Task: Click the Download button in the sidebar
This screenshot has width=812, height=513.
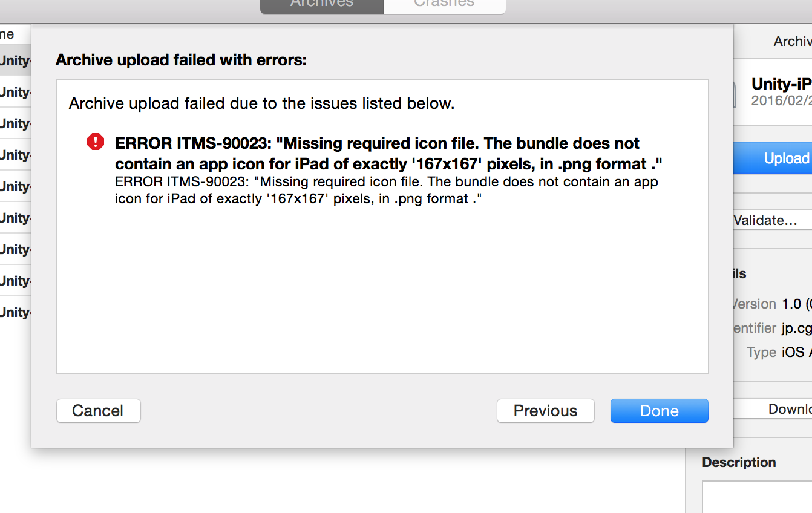Action: [773, 409]
